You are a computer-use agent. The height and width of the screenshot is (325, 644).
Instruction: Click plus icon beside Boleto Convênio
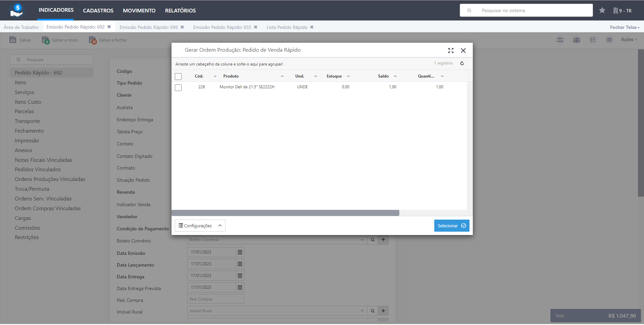click(383, 240)
